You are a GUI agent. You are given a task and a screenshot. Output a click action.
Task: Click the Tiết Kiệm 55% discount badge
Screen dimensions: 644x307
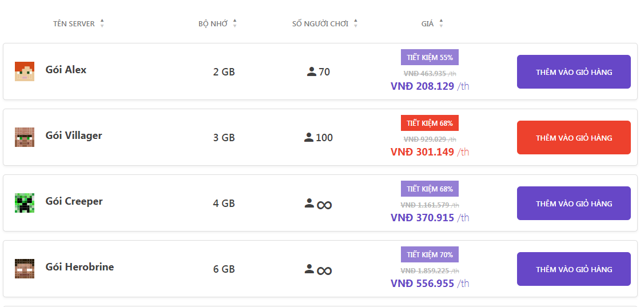(430, 57)
